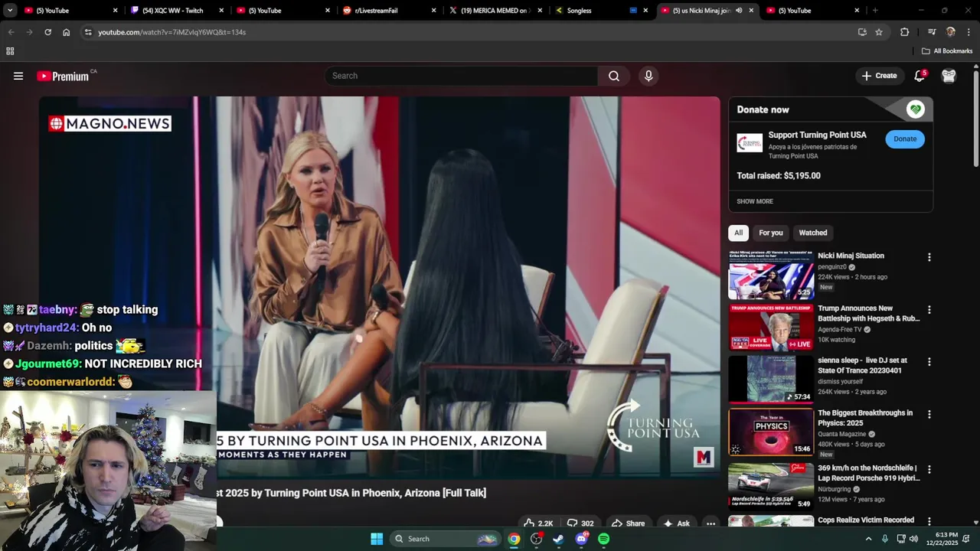Switch to MERICA MEMED tab
980x551 pixels.
click(494, 11)
